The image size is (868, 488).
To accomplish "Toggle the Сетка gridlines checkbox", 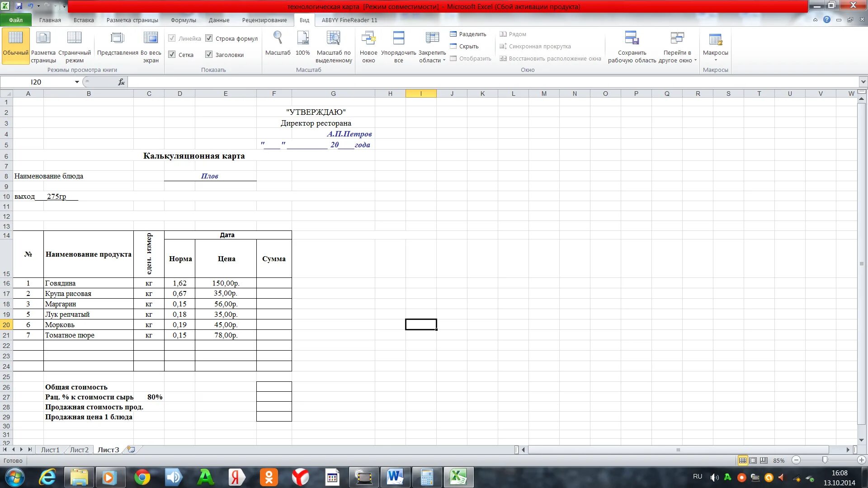I will click(x=172, y=55).
